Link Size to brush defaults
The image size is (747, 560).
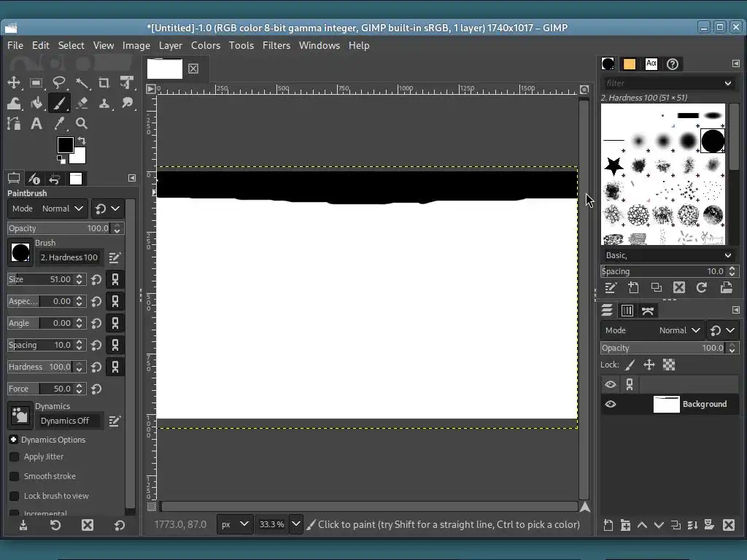point(115,279)
